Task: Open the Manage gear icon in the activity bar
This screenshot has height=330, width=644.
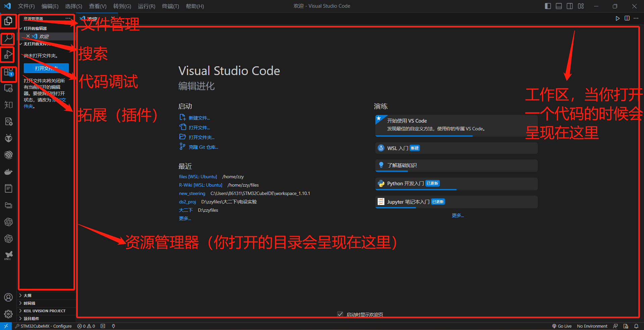Action: 8,314
